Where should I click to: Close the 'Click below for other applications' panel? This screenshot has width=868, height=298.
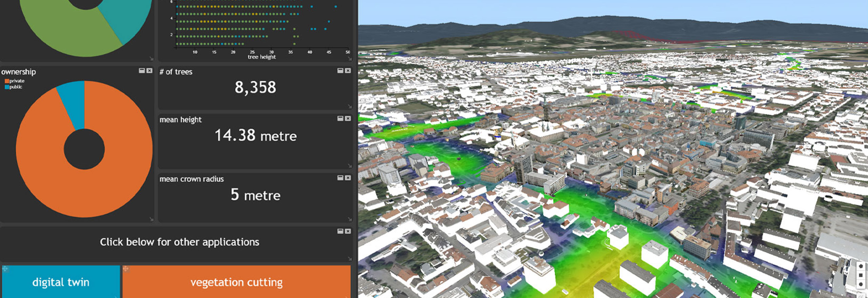point(348,231)
